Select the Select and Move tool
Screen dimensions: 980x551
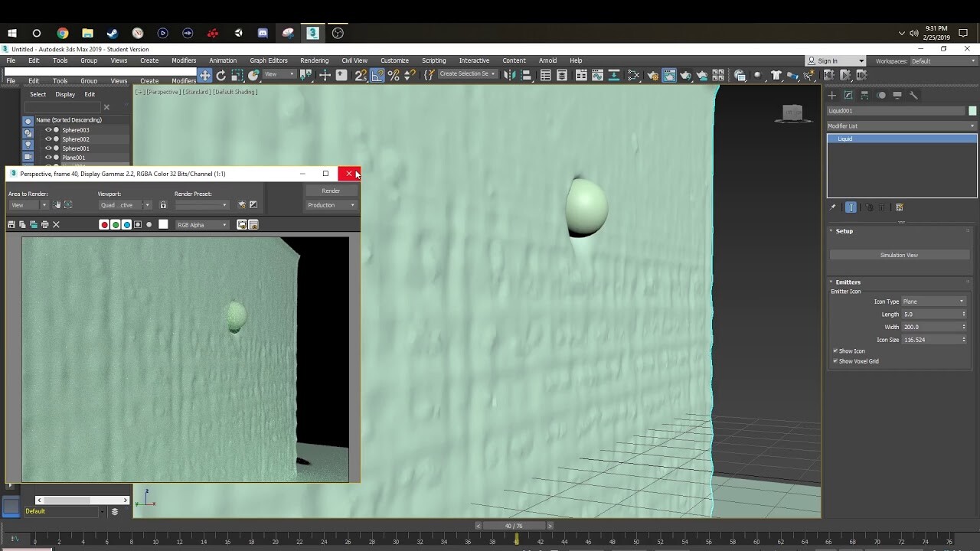[x=206, y=74]
